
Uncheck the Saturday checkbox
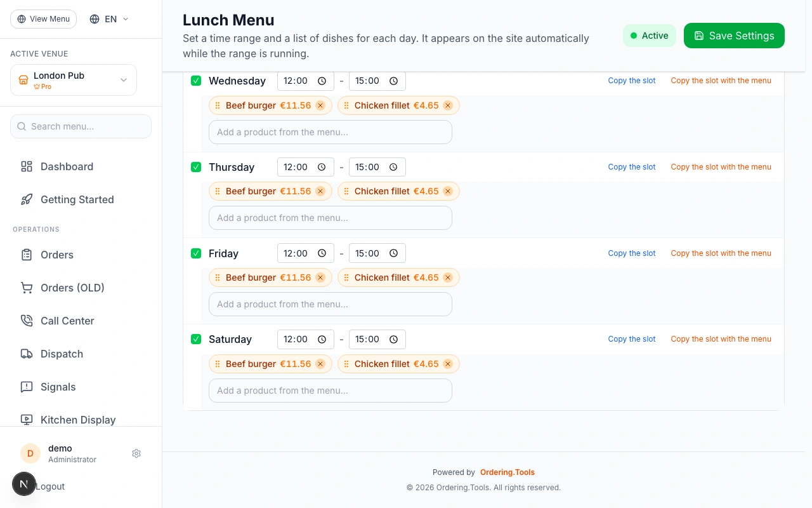click(x=196, y=339)
